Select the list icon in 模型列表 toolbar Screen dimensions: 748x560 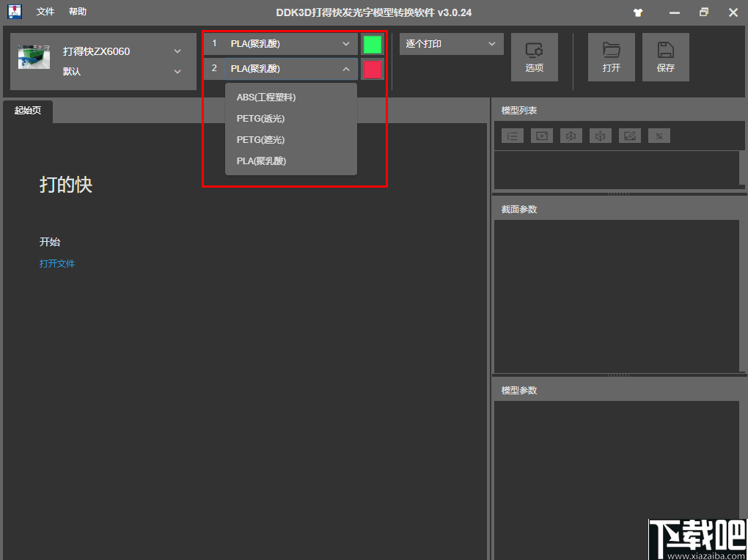click(x=512, y=136)
